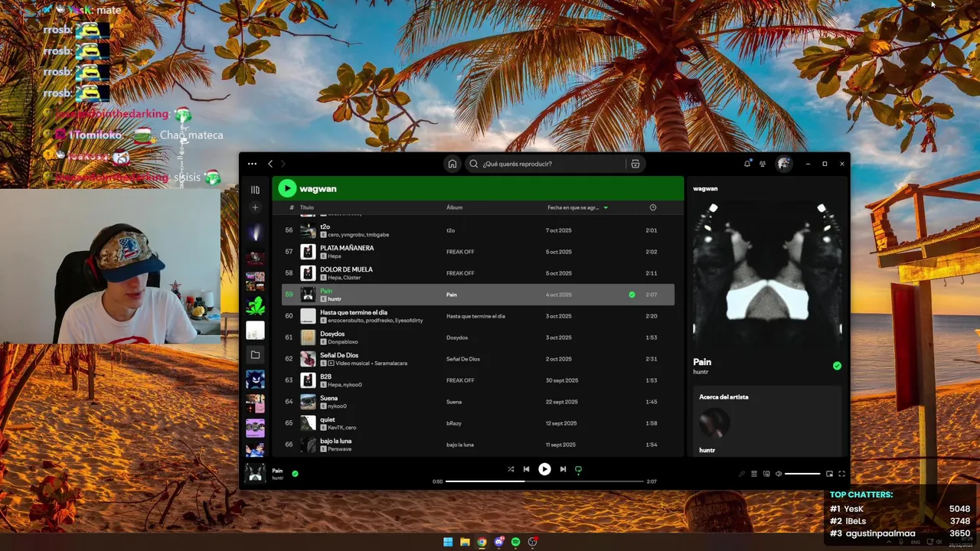Select track quiet

pyautogui.click(x=327, y=419)
